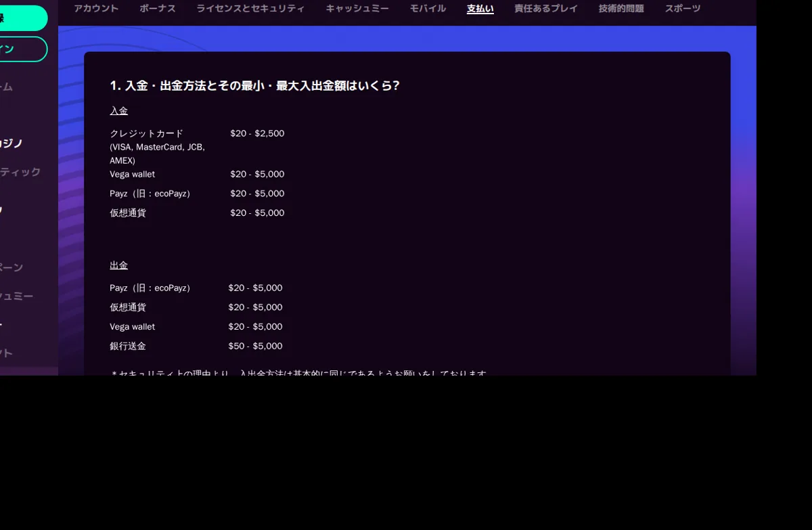The height and width of the screenshot is (530, 812).
Task: Click the deposit amount beside Payz under 入金
Action: 257,194
